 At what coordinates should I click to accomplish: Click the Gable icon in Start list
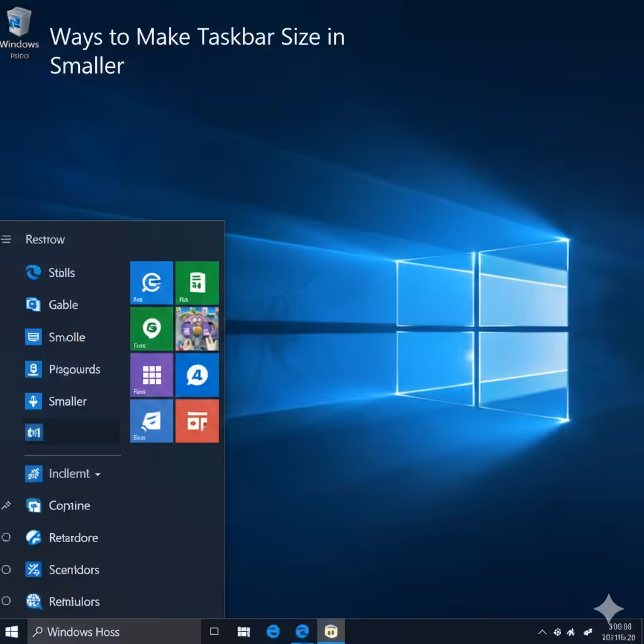(33, 304)
